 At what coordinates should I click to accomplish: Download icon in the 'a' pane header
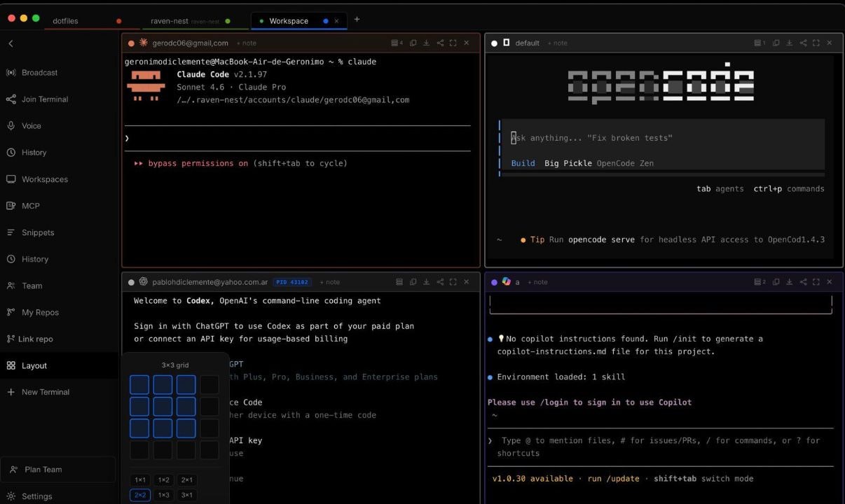pyautogui.click(x=789, y=282)
